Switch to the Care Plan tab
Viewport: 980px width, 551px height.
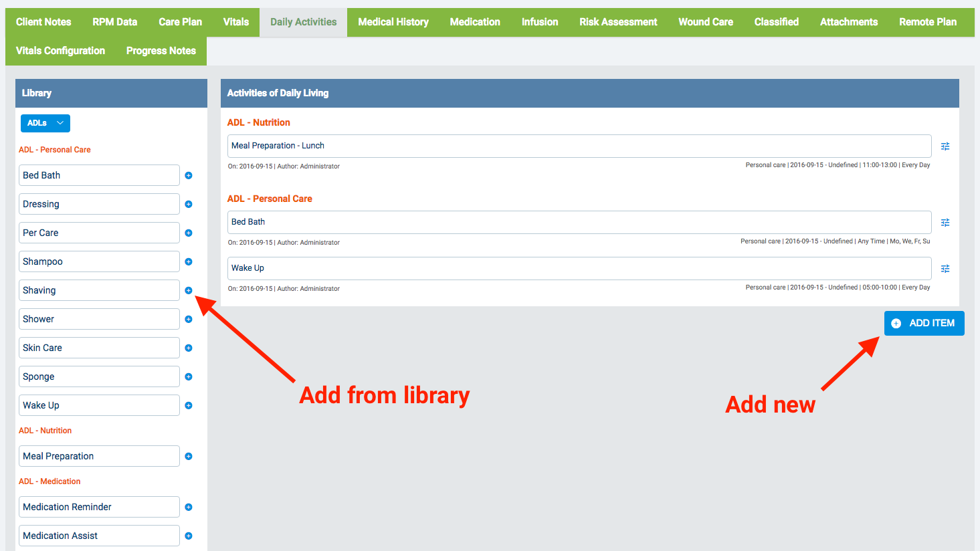[x=180, y=22]
